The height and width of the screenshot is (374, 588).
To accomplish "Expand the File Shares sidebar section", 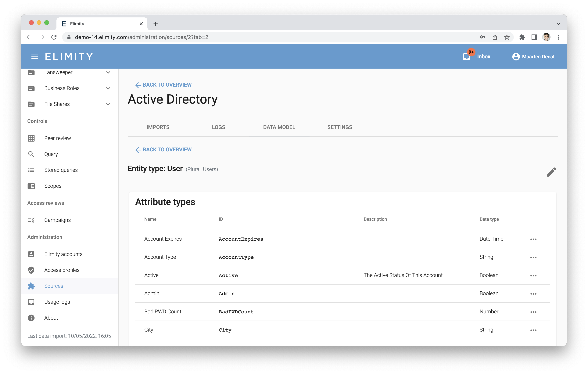I will coord(108,104).
